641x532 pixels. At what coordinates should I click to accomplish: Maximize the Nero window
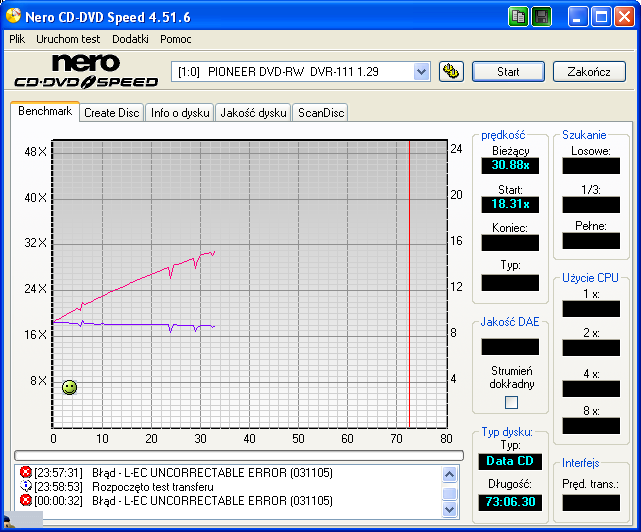coord(601,17)
